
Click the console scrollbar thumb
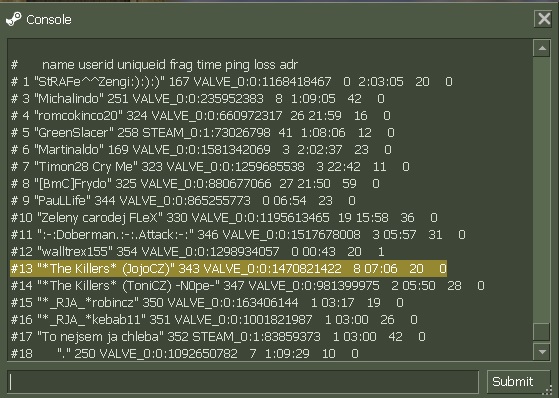click(x=542, y=332)
